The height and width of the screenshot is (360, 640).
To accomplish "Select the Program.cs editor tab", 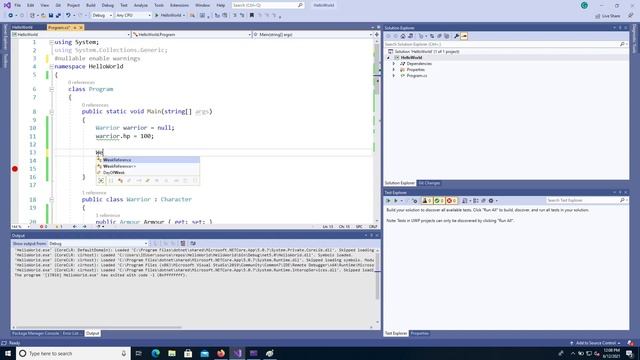I will click(x=59, y=27).
